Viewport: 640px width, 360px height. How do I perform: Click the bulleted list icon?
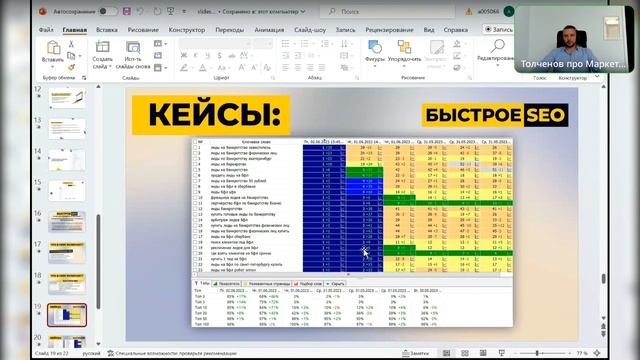pyautogui.click(x=286, y=44)
